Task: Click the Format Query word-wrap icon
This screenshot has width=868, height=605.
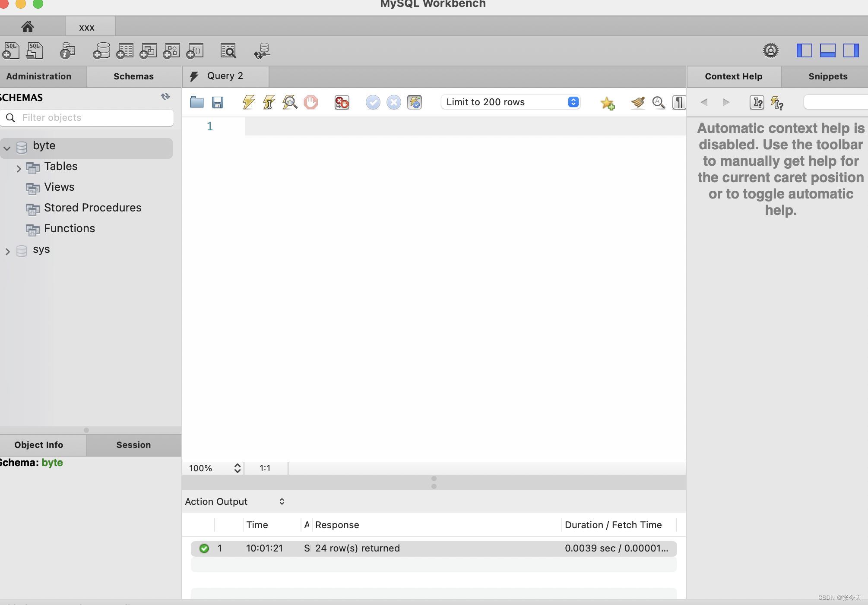Action: pos(679,101)
